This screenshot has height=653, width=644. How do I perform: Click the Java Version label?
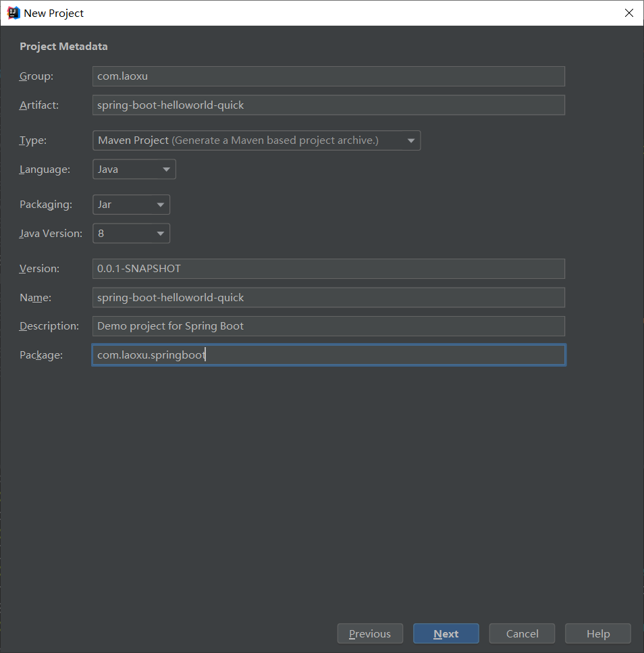point(51,233)
